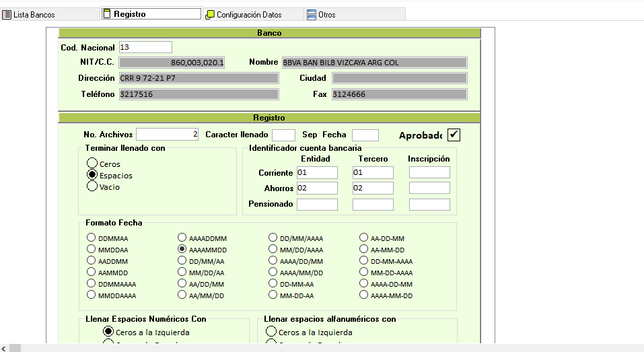Click the Sep Fecha input box
644x352 pixels.
pyautogui.click(x=365, y=135)
